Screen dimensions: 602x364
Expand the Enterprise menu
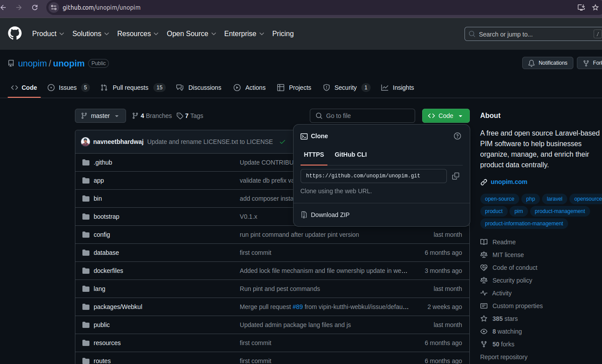[244, 33]
